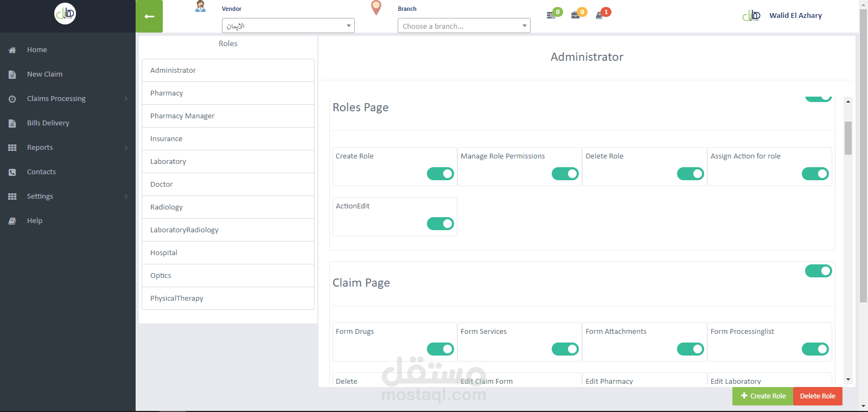Viewport: 868px width, 412px height.
Task: Select the Doctor role
Action: pyautogui.click(x=228, y=185)
